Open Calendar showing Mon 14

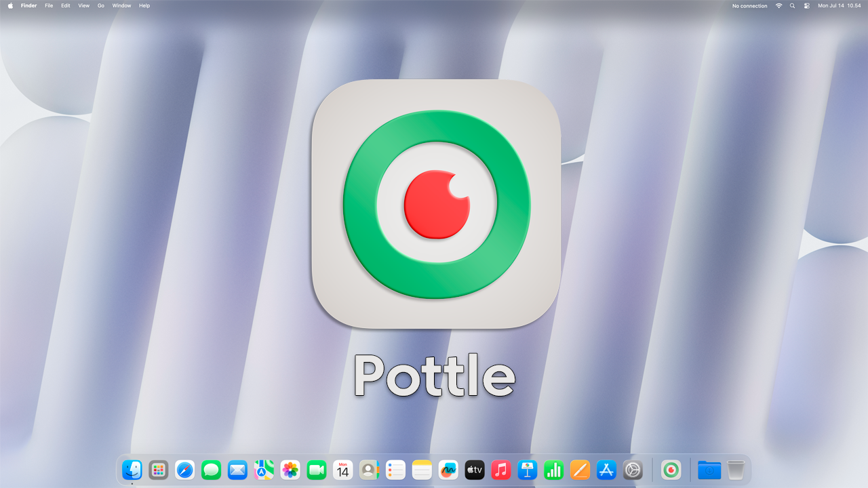(342, 469)
